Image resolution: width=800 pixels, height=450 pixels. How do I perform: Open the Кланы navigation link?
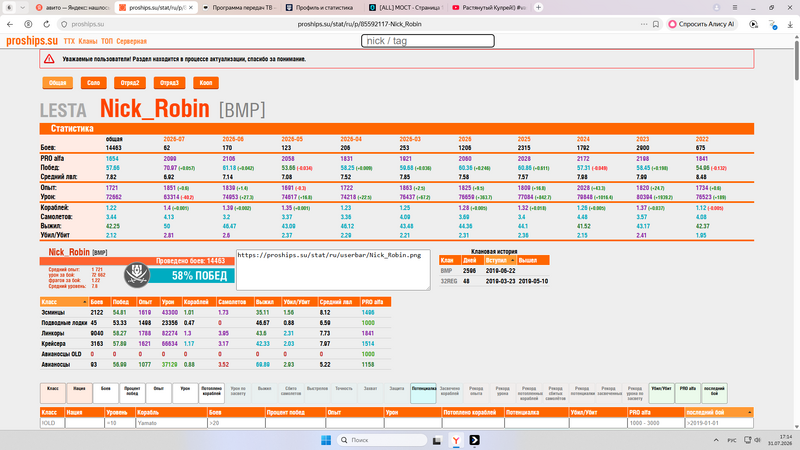coord(88,41)
